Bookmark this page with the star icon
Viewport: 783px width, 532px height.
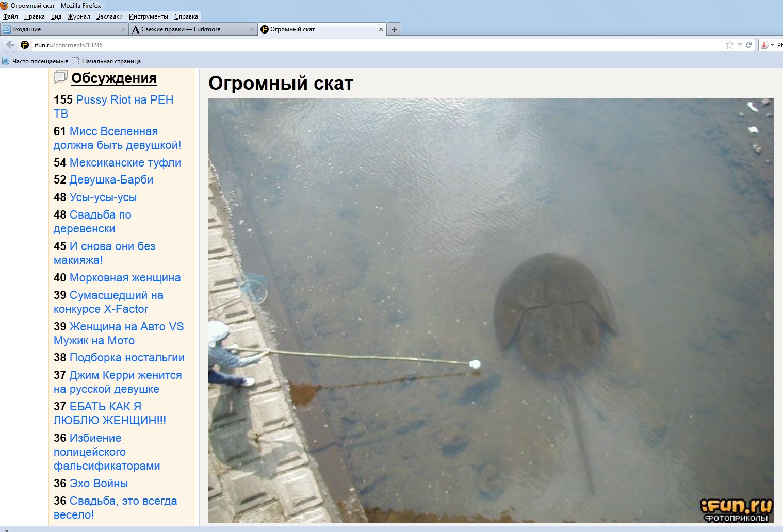729,45
